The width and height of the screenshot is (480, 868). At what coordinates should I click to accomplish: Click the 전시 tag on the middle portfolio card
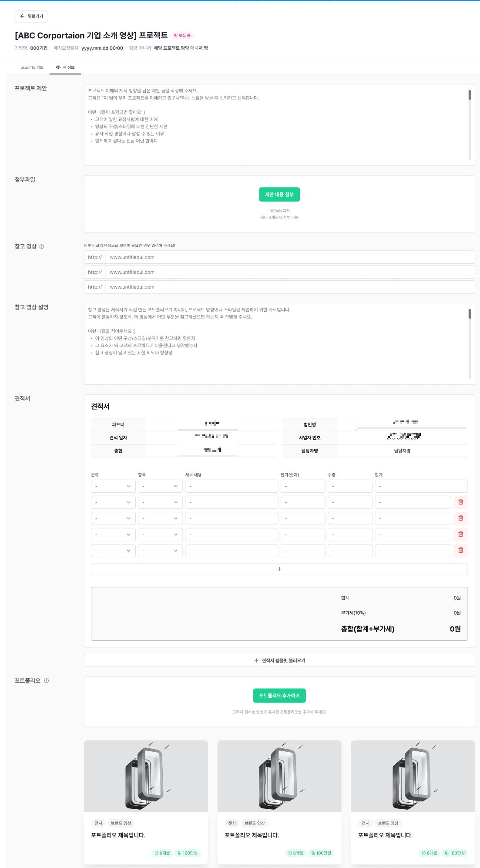[232, 823]
